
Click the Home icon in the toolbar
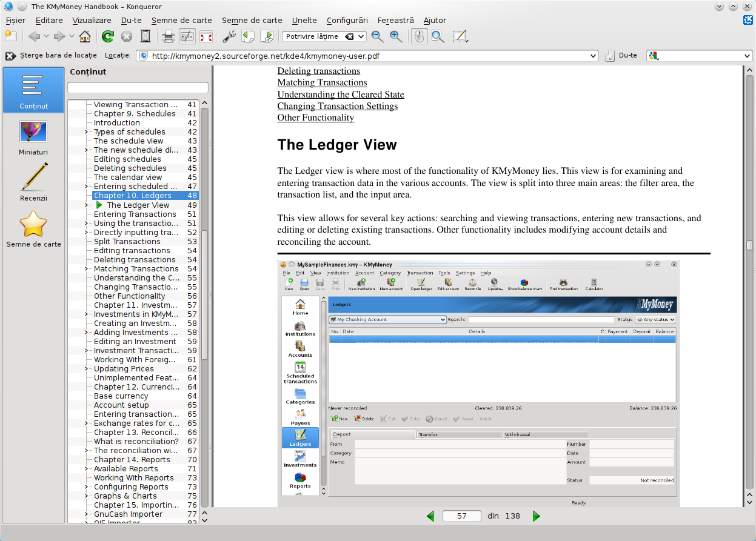click(85, 36)
